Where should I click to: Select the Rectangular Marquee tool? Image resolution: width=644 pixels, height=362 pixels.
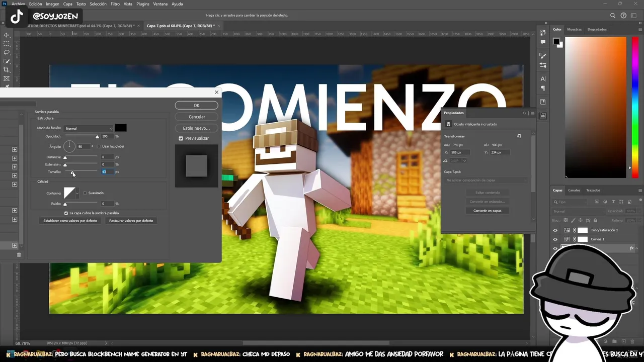click(7, 44)
